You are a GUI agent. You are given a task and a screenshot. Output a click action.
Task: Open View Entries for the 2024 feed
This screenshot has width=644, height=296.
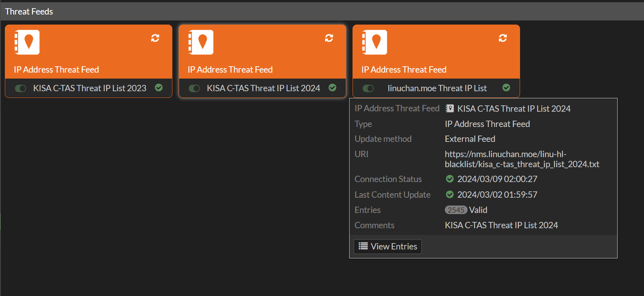pyautogui.click(x=388, y=246)
